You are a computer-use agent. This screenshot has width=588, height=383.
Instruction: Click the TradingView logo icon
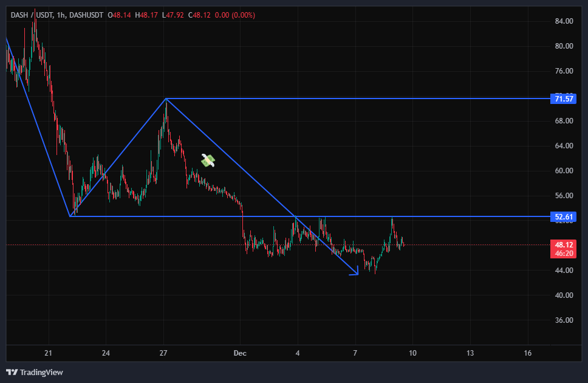[12, 372]
